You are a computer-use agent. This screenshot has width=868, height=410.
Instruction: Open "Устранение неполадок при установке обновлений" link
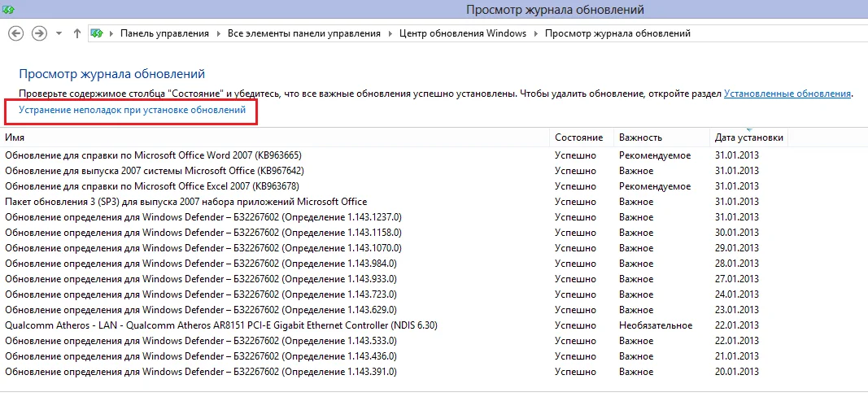point(133,110)
